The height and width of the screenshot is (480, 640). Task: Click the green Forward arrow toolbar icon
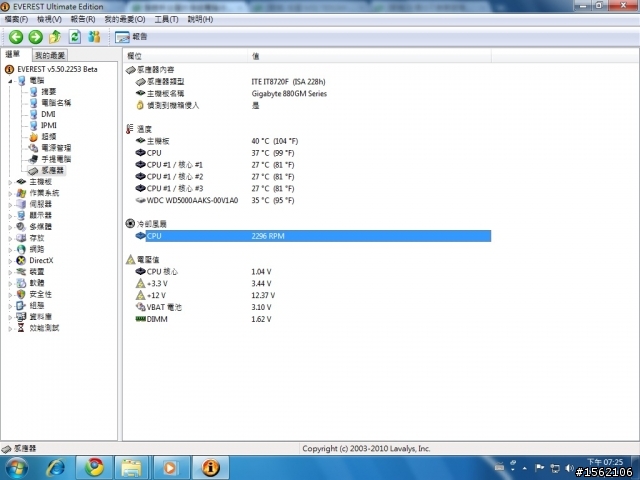tap(36, 37)
